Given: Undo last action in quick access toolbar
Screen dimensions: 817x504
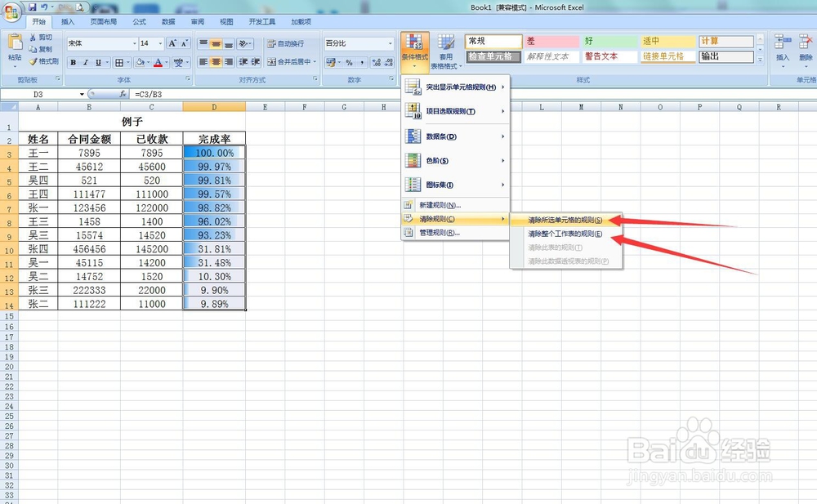Looking at the screenshot, I should click(44, 7).
